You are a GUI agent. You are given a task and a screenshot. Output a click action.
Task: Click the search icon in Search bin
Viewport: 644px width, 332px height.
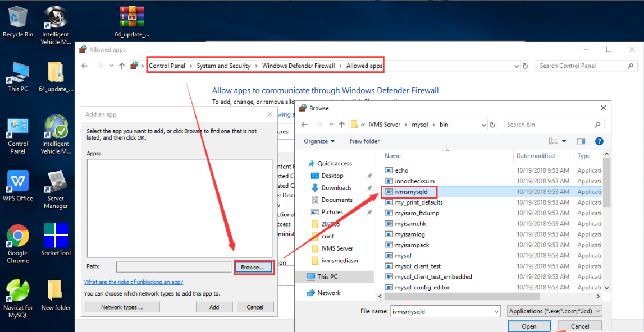pyautogui.click(x=598, y=125)
